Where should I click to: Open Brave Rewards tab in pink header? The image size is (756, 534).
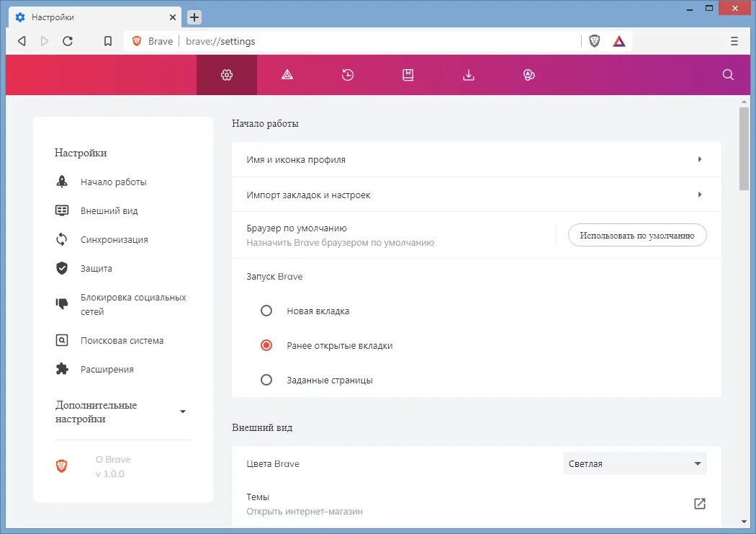pos(287,75)
